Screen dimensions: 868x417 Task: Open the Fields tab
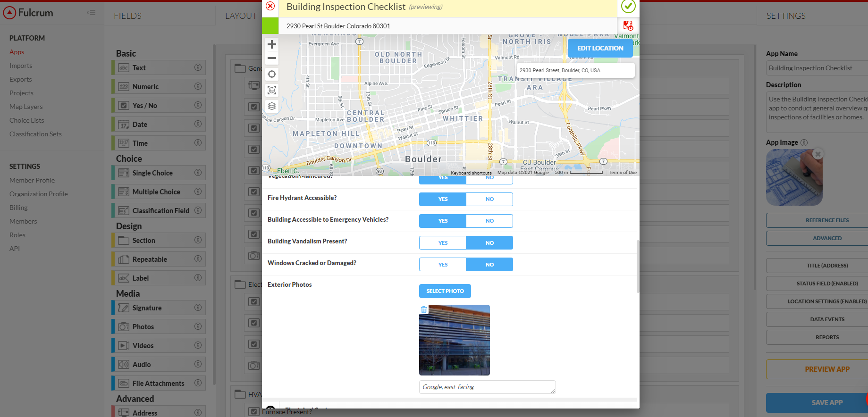point(127,16)
